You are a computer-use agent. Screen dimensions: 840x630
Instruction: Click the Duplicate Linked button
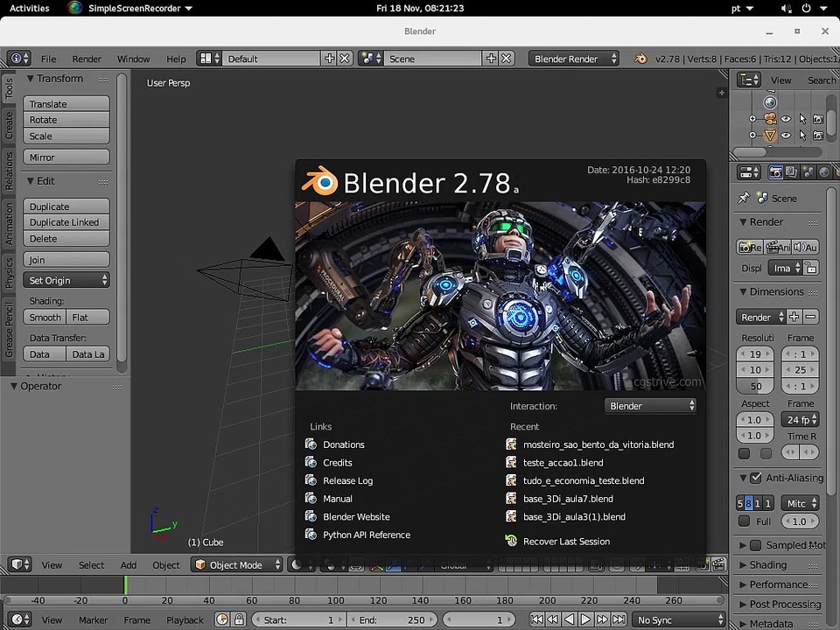(66, 221)
